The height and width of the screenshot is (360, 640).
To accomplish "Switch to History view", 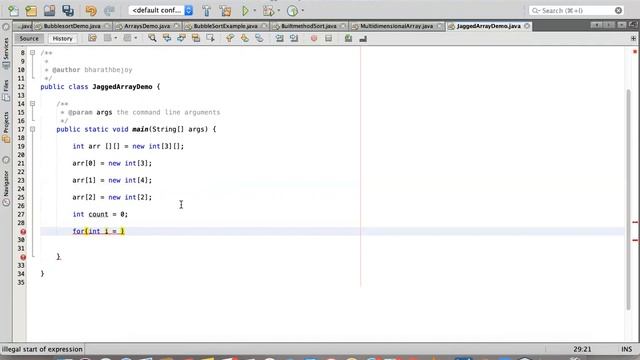I will pos(62,38).
